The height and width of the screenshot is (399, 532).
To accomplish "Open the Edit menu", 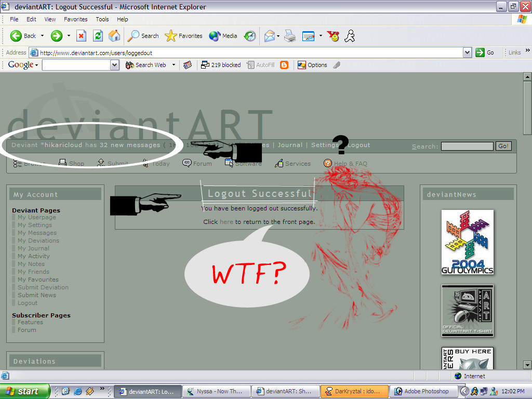I will tap(31, 19).
